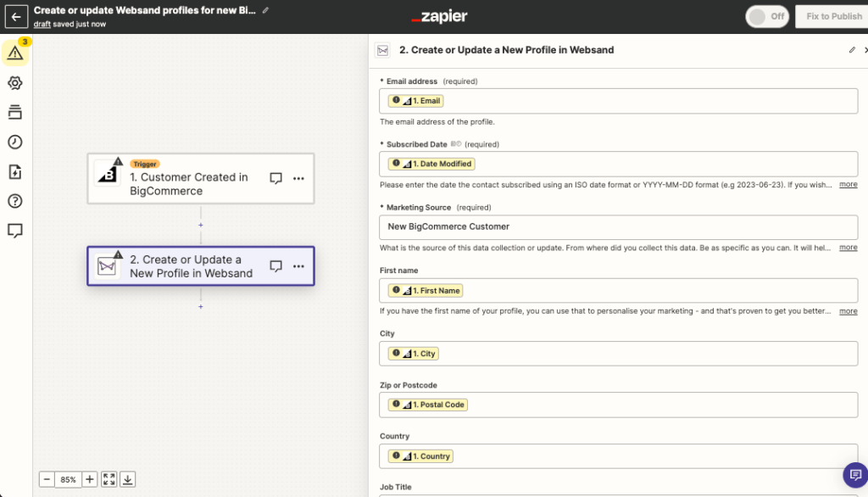This screenshot has height=497, width=868.
Task: Open three-dot menu on BigCommerce trigger step
Action: pos(298,178)
